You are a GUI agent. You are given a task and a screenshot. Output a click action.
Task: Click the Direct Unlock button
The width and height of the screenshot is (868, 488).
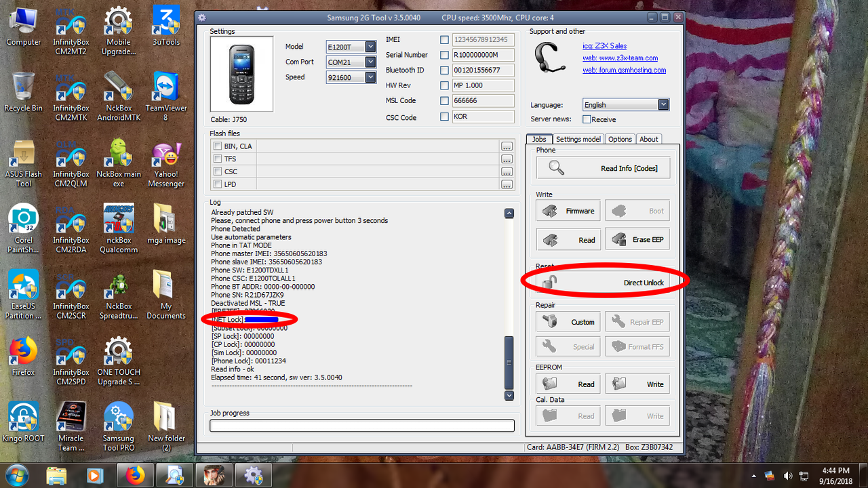(603, 282)
